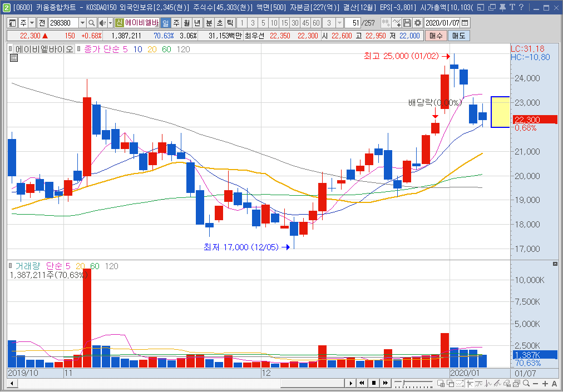Switch to 년 yearly chart period

click(x=197, y=23)
